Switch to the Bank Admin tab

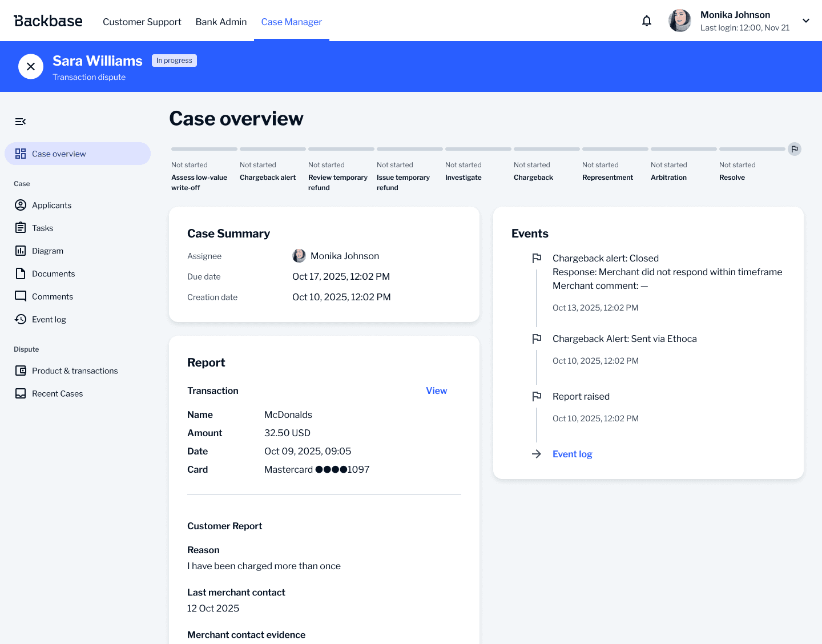coord(221,22)
